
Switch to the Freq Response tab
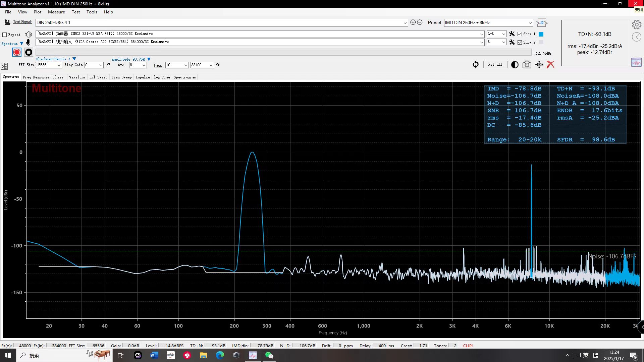click(36, 77)
